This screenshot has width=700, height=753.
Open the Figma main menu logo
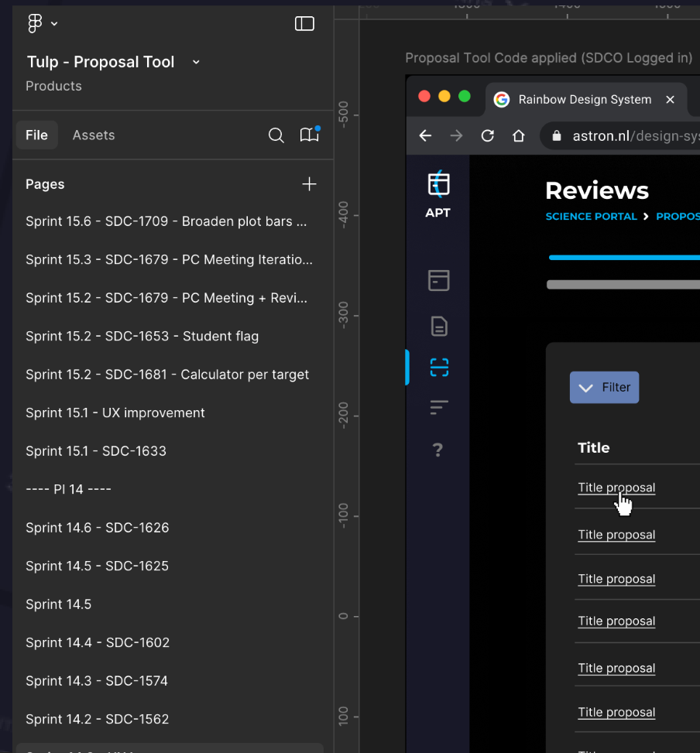35,24
